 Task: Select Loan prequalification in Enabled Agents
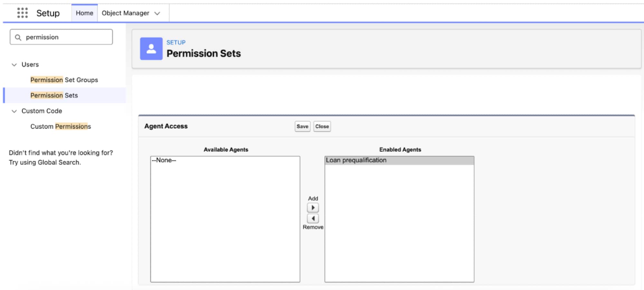(x=356, y=160)
